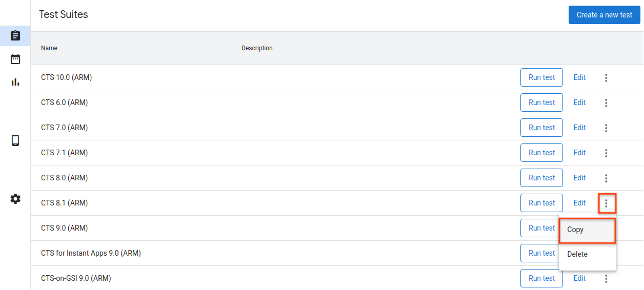Expand the kebab menu for CTS-on-GSI 9.0 (ARM)
Viewport: 644px width, 290px height.
point(606,279)
